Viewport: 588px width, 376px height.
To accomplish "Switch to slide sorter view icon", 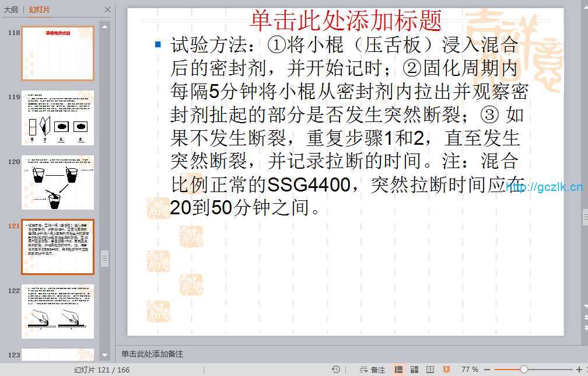I will (414, 370).
